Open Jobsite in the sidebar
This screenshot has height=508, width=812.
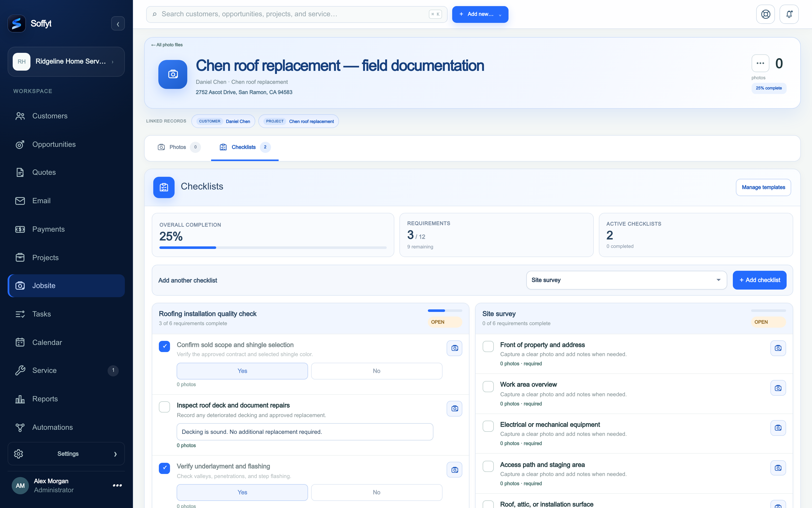(66, 285)
